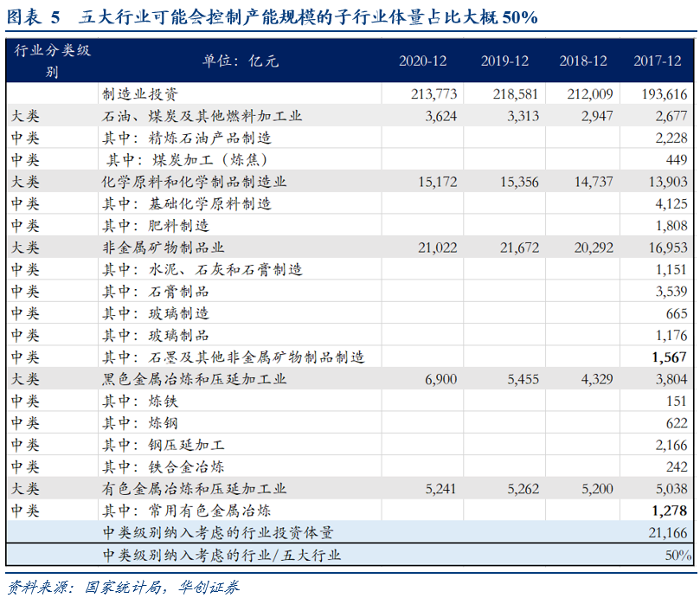
Task: Select the value 2,228
Action: [671, 138]
